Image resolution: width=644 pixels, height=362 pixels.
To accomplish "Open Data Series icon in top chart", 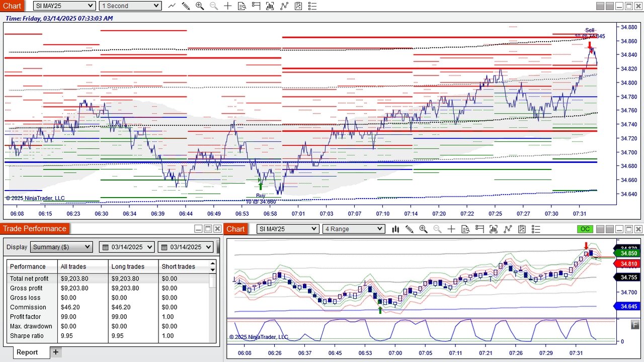I will tap(270, 6).
